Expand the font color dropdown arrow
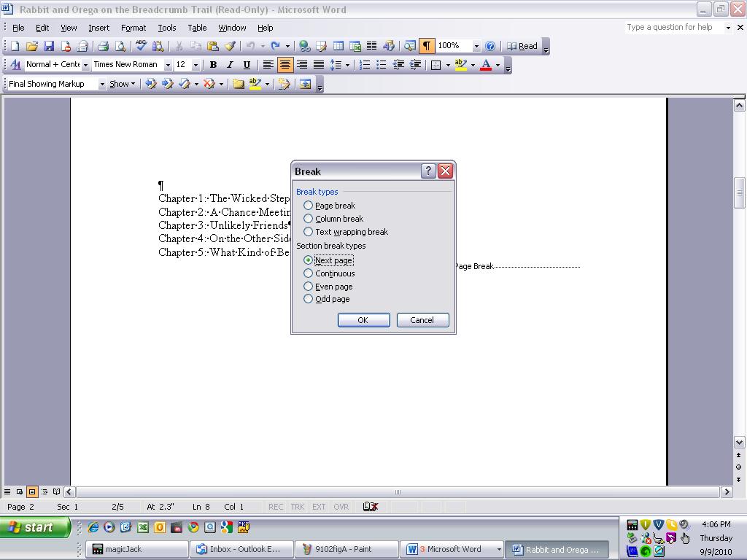Screen dimensions: 747x560 (498, 65)
